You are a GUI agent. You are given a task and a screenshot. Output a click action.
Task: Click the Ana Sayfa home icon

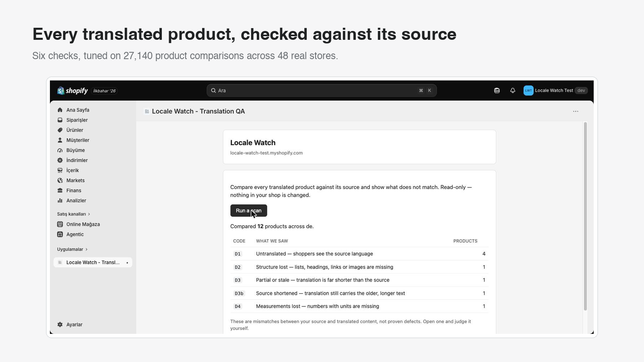(x=60, y=110)
